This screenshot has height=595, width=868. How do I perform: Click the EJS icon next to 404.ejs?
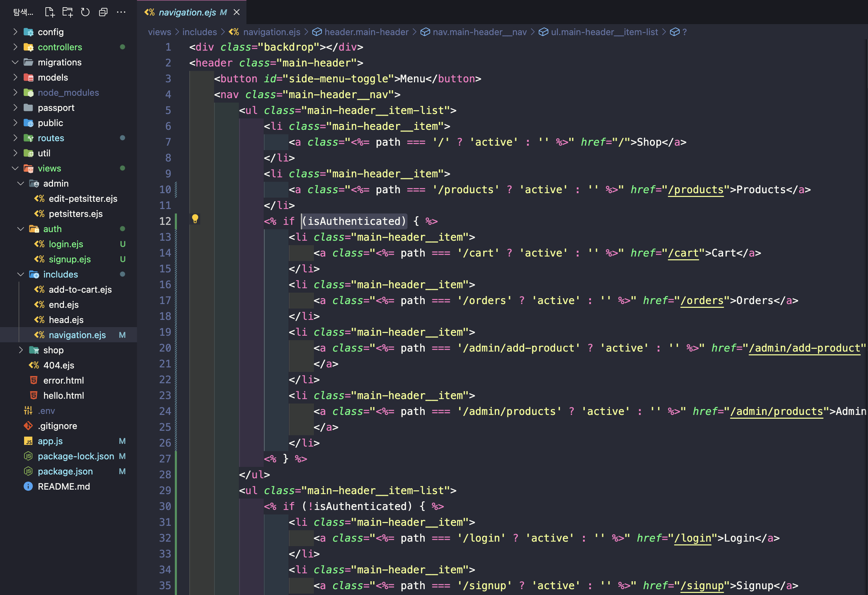34,365
